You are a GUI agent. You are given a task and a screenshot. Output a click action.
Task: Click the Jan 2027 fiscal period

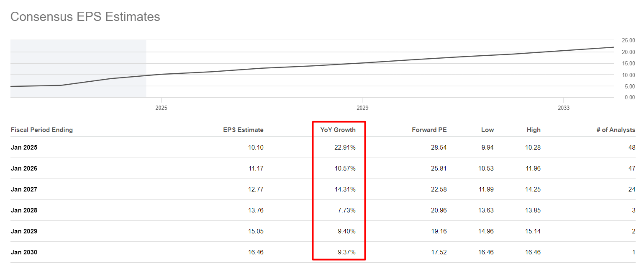pos(24,189)
